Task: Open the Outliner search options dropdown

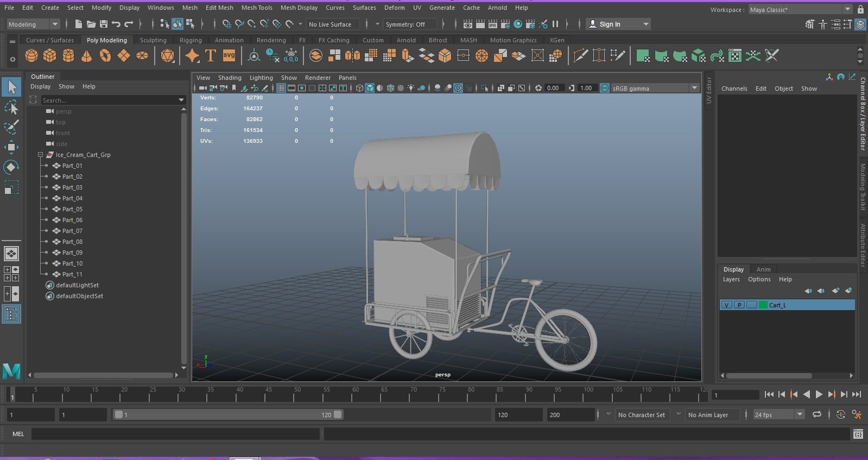Action: [x=181, y=100]
